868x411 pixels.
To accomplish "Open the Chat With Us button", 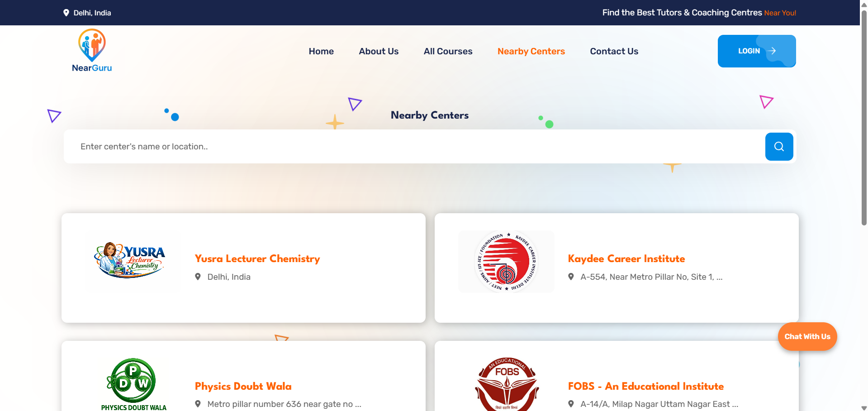I will [x=807, y=336].
